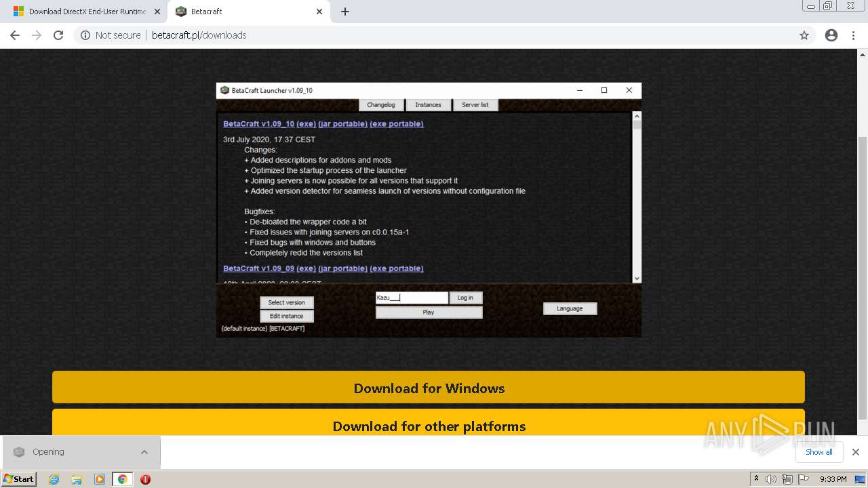The image size is (868, 488).
Task: Close the downloads bar
Action: point(856,452)
